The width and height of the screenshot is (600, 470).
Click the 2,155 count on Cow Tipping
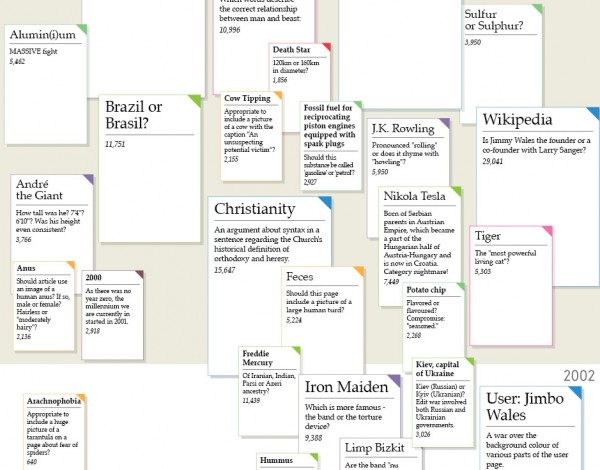231,159
